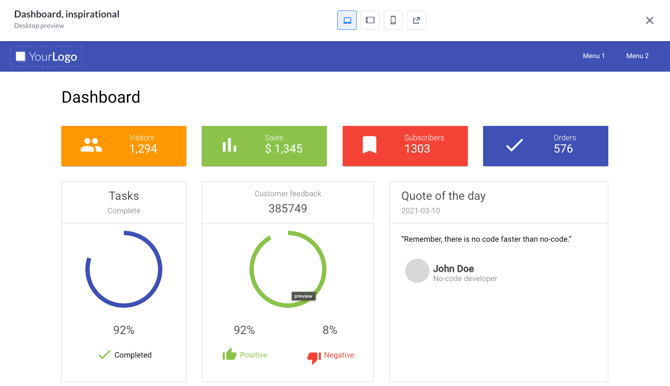
Task: Switch to desktop preview mode
Action: point(347,21)
